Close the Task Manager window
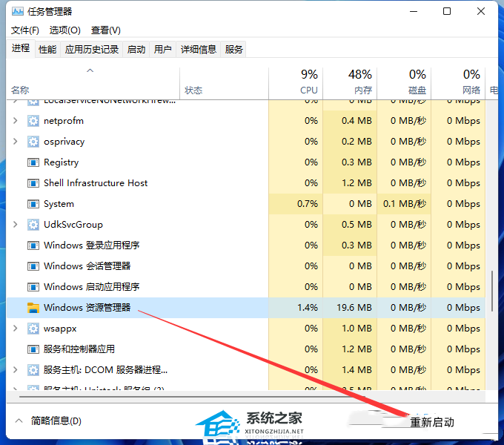This screenshot has height=445, width=504. pyautogui.click(x=481, y=12)
